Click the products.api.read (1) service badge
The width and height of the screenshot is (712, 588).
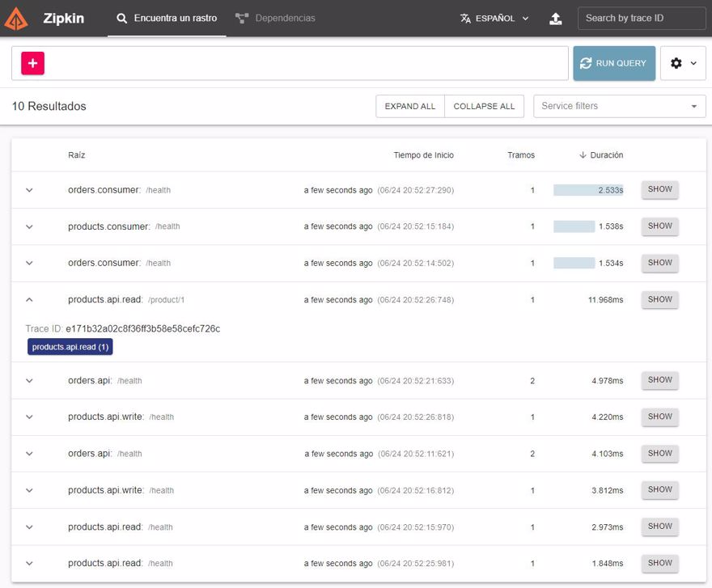[x=70, y=347]
